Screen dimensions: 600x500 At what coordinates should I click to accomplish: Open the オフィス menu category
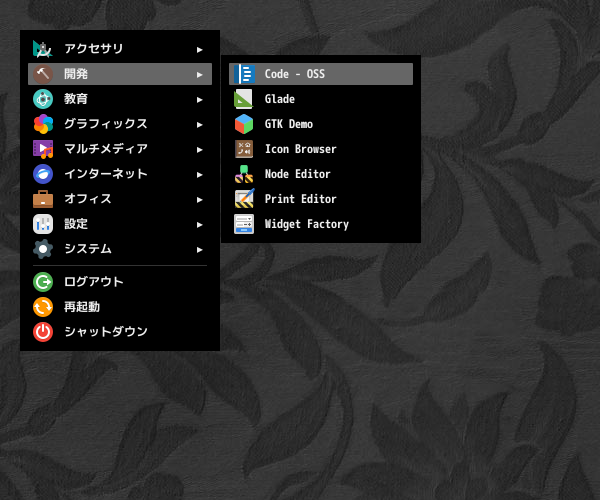click(x=120, y=199)
